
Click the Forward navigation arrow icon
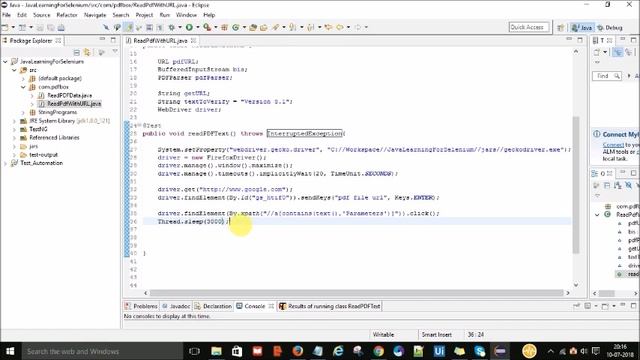tap(358, 27)
